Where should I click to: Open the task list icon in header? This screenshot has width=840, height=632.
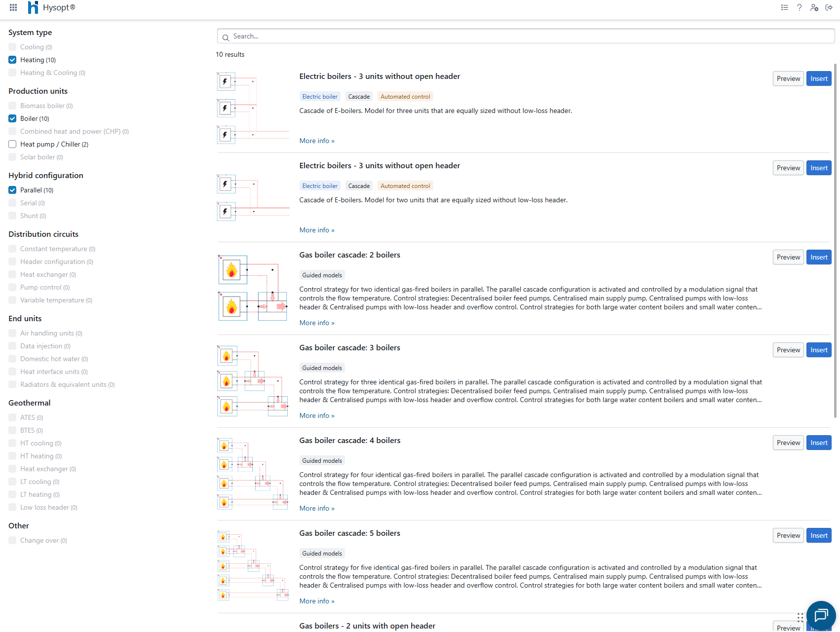784,7
